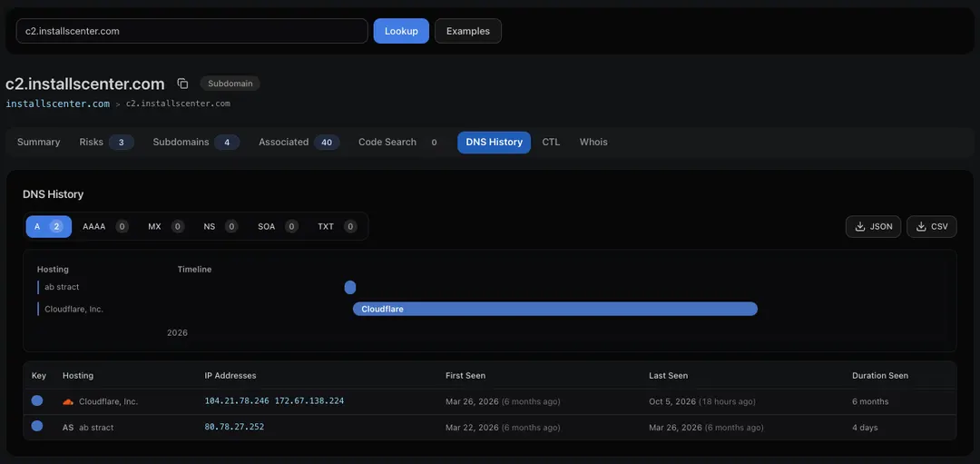Select the NS record type filter
Image resolution: width=980 pixels, height=464 pixels.
(x=220, y=226)
